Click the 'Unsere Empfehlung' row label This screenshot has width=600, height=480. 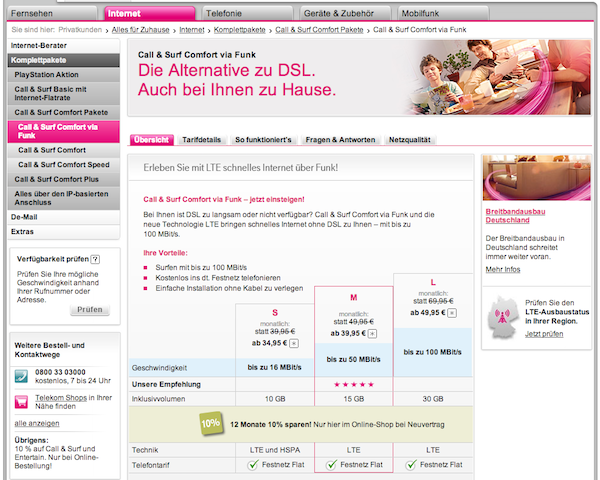click(x=166, y=384)
